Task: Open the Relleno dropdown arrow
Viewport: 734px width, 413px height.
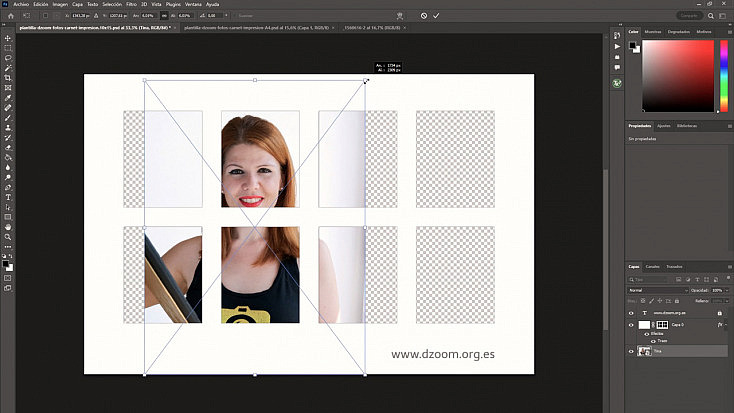Action: 727,301
